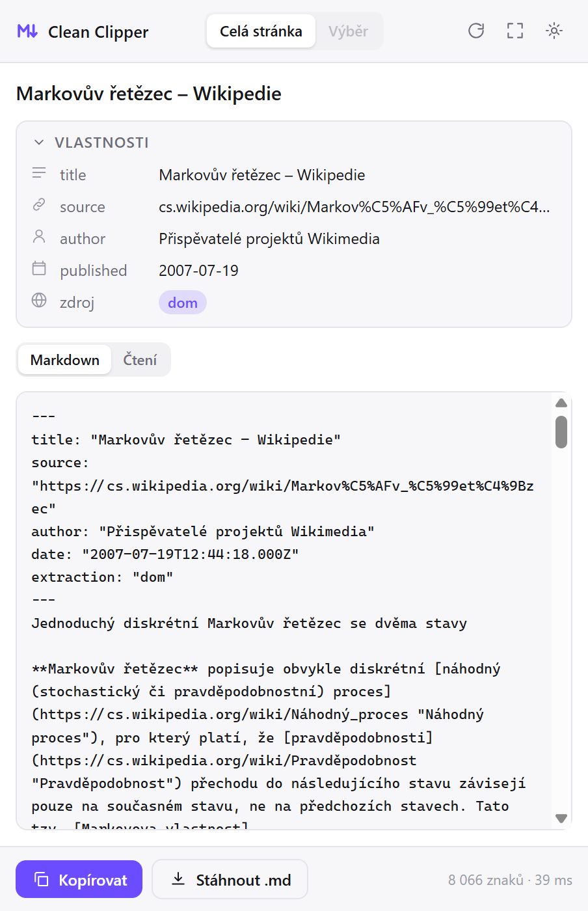
Task: Click the line 'Jednoduchý diskrétní Markovův řetězec se dvěma stavy'
Action: click(x=249, y=623)
